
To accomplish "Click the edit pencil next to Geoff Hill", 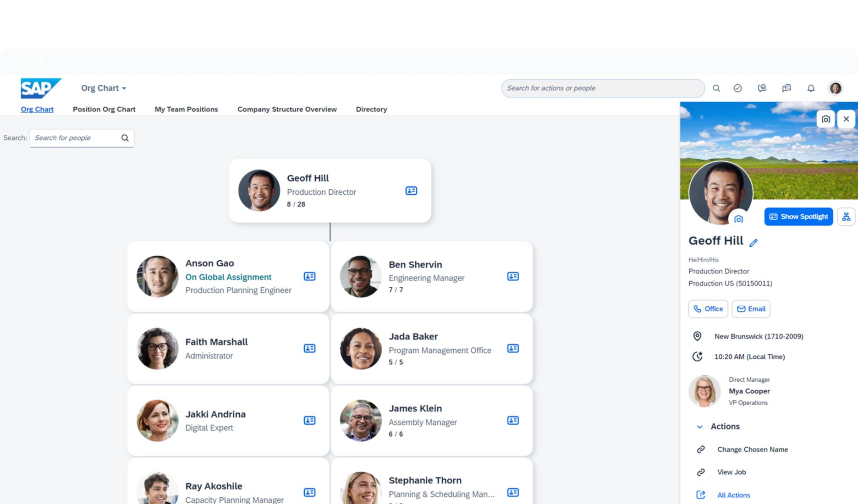I will coord(753,242).
